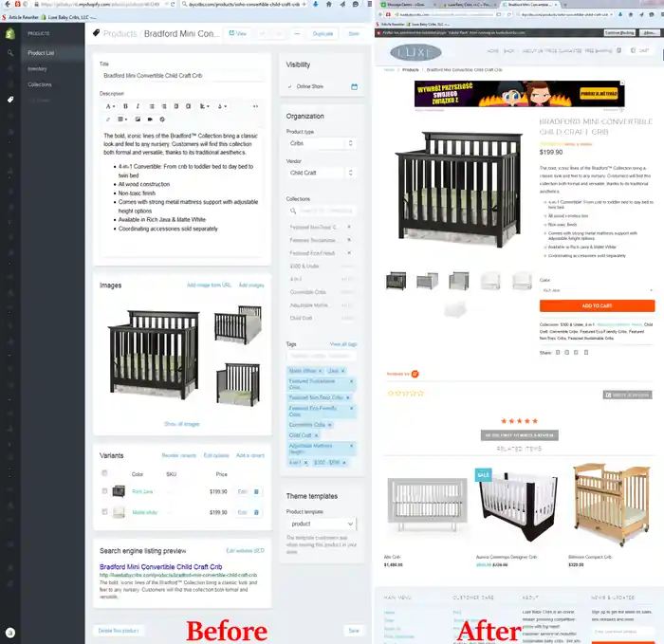Click the Shopify bag logo in sidebar
Screen dimensions: 664x644
coord(10,33)
